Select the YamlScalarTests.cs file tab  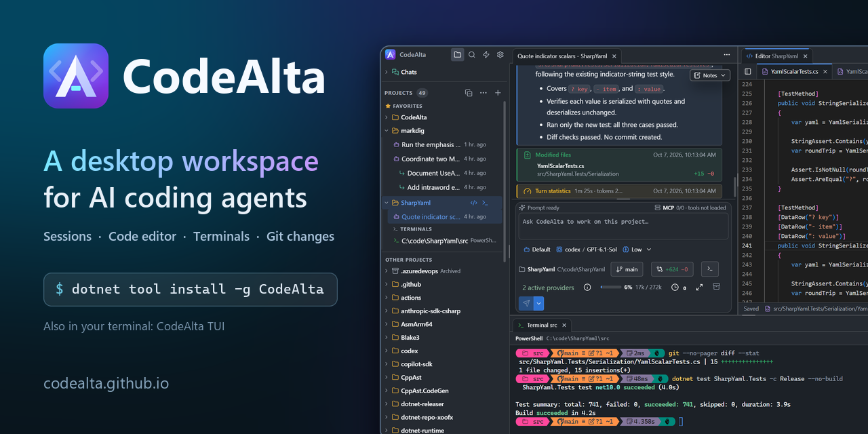click(x=793, y=71)
